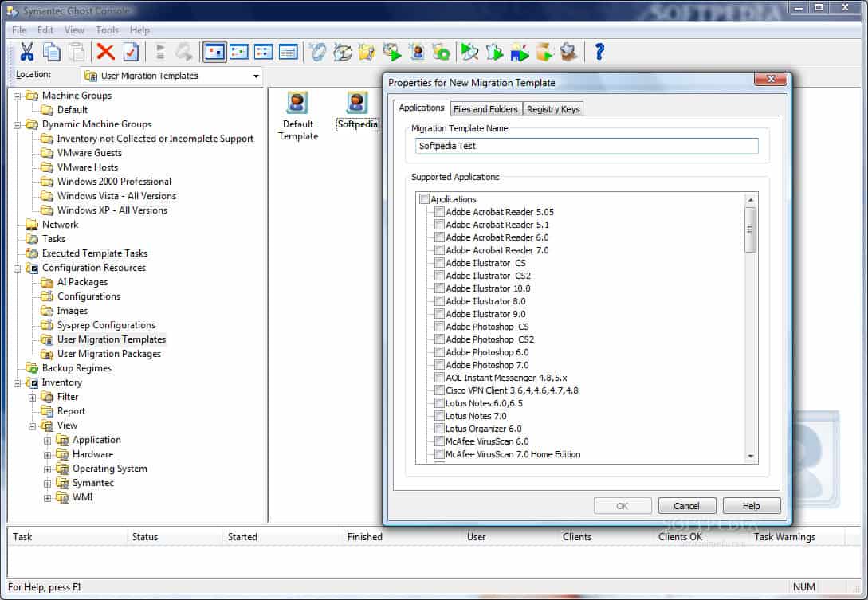868x600 pixels.
Task: Click the last toolbar icon before Help
Action: coord(569,52)
